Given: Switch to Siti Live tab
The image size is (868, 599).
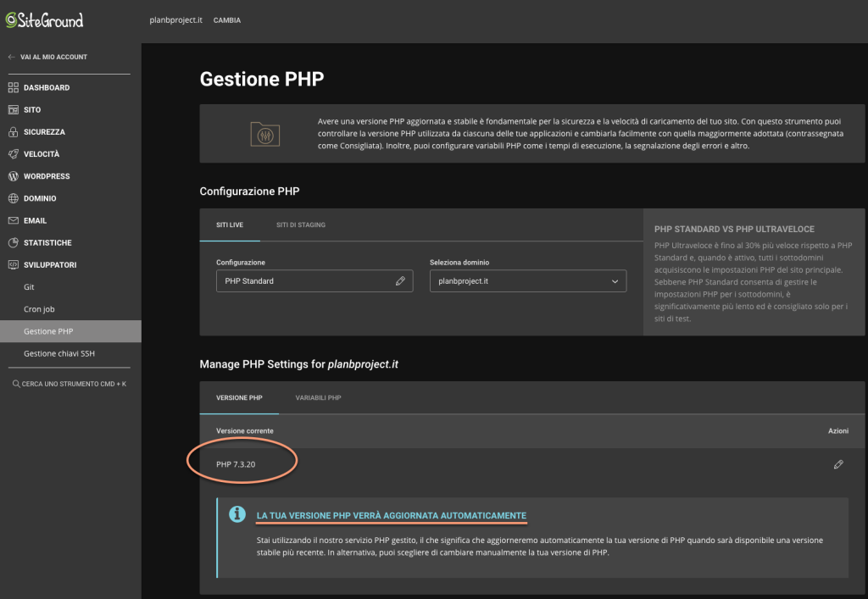Looking at the screenshot, I should point(230,225).
